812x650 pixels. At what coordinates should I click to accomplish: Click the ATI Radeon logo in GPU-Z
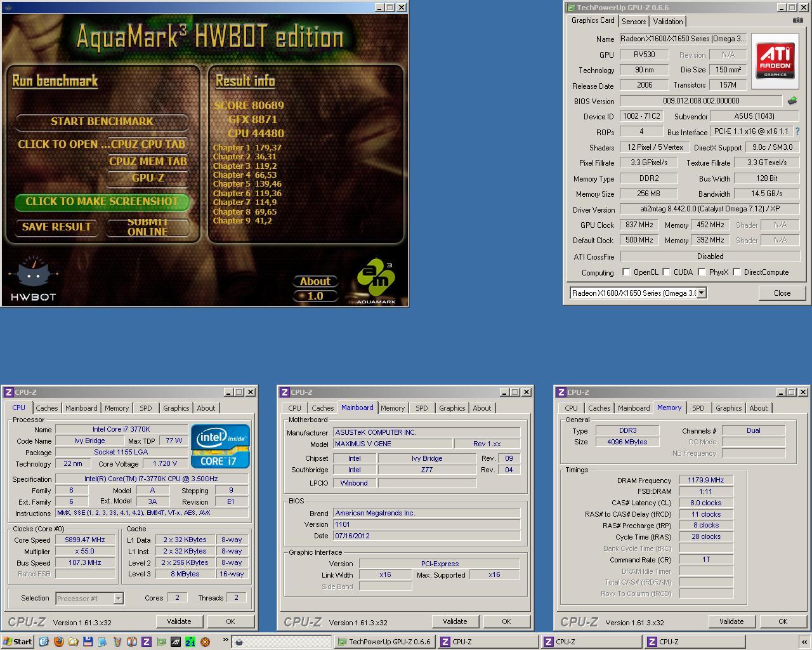[x=775, y=61]
